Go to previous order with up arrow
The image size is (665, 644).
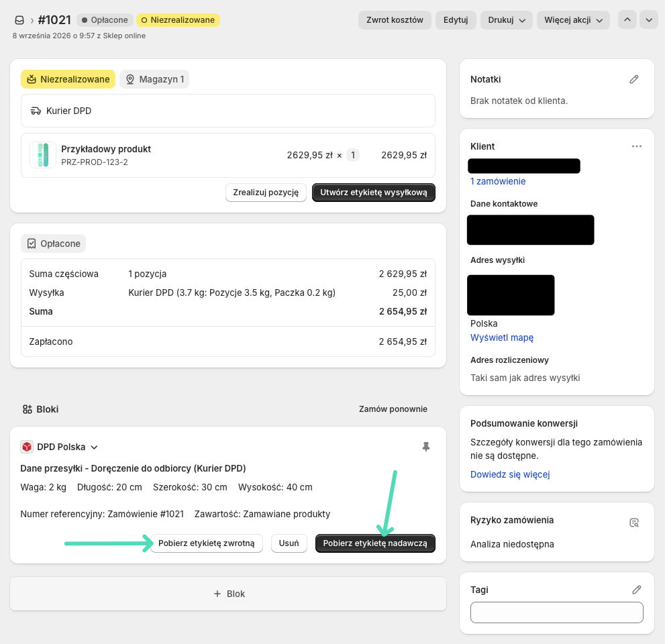(627, 20)
